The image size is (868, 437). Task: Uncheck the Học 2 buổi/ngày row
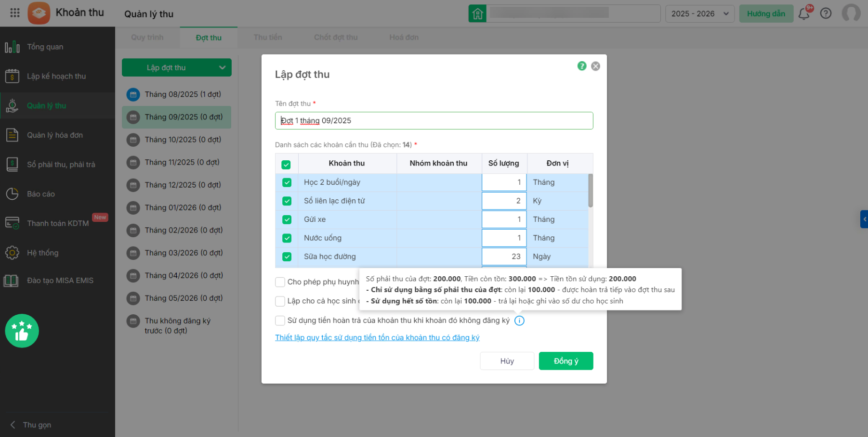pyautogui.click(x=287, y=182)
